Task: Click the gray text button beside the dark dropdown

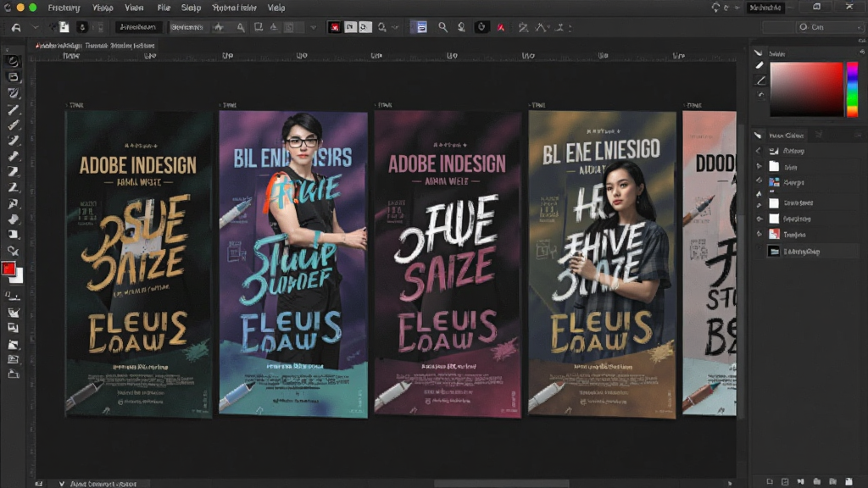Action: coord(186,27)
